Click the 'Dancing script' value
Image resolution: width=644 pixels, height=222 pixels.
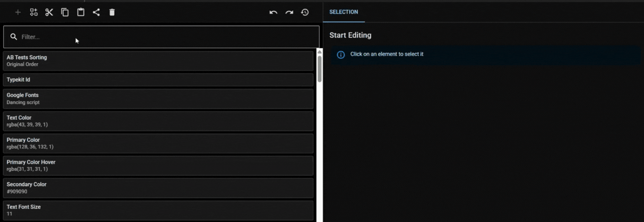click(x=23, y=102)
